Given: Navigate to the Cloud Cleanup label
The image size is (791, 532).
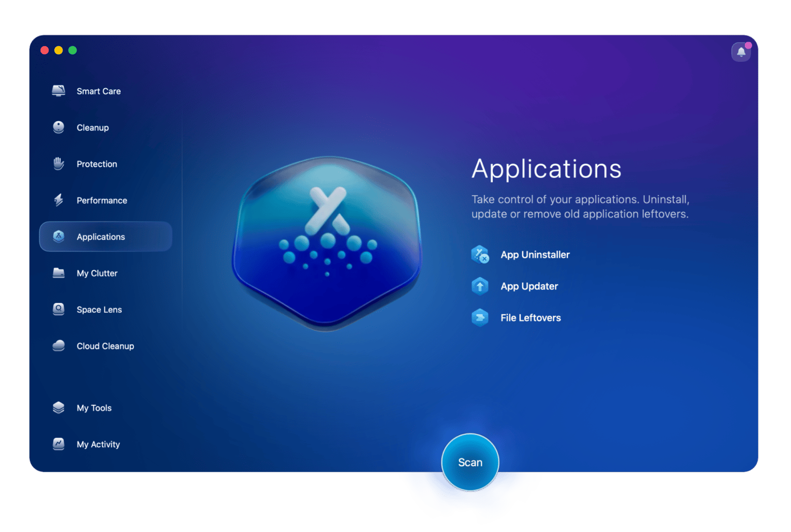Looking at the screenshot, I should 105,347.
